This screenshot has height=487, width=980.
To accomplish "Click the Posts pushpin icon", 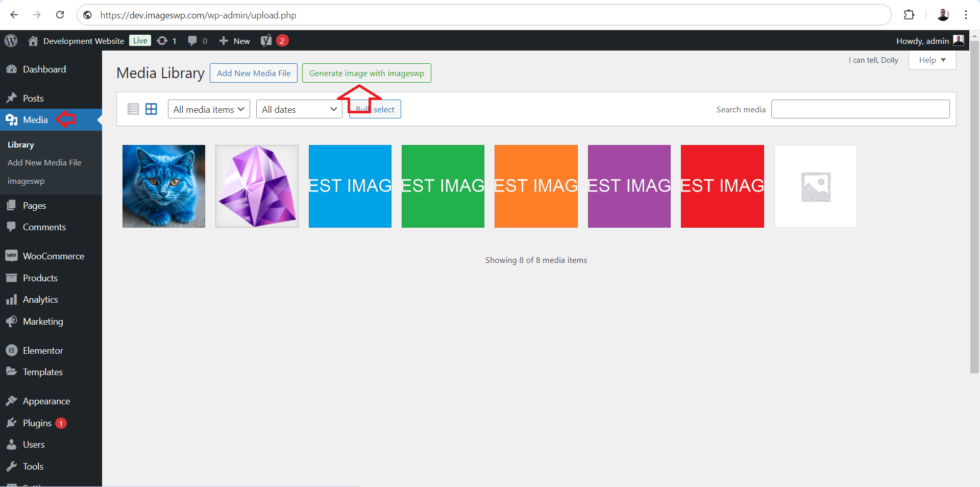I will tap(12, 98).
